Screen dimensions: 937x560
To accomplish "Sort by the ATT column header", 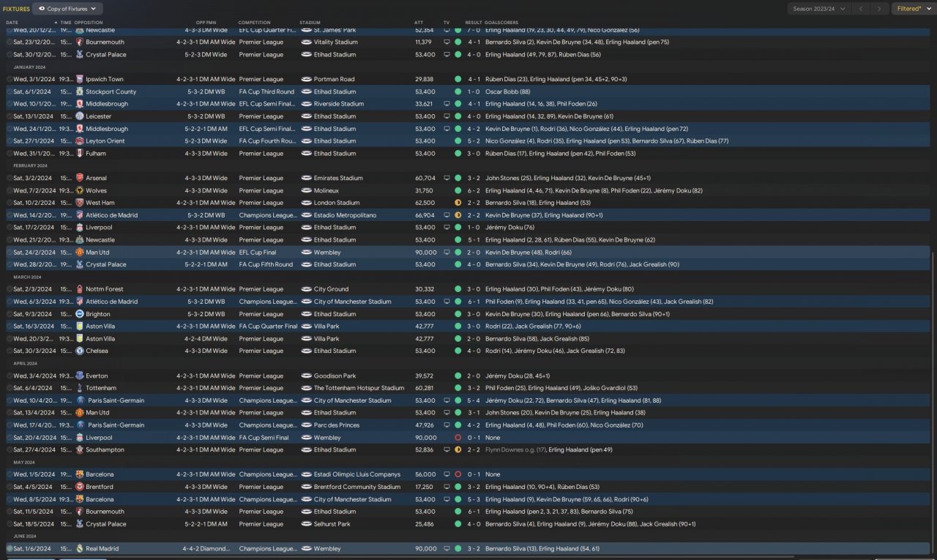I will [419, 23].
